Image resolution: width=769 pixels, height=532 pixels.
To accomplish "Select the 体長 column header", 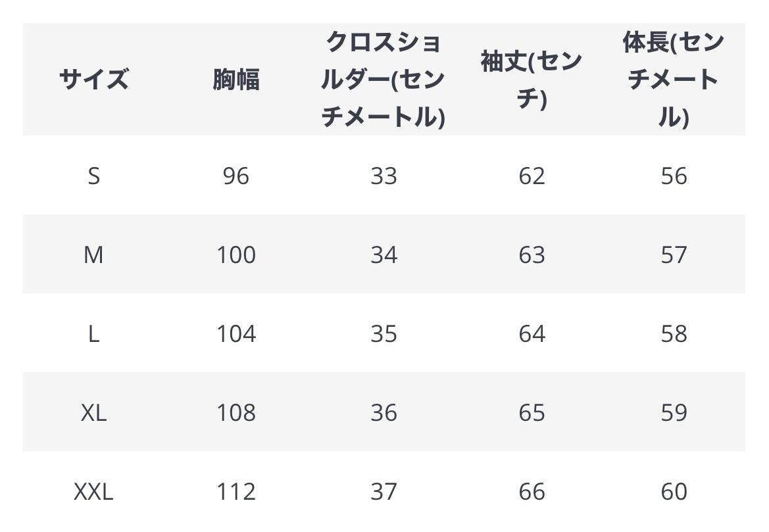I will tap(674, 80).
